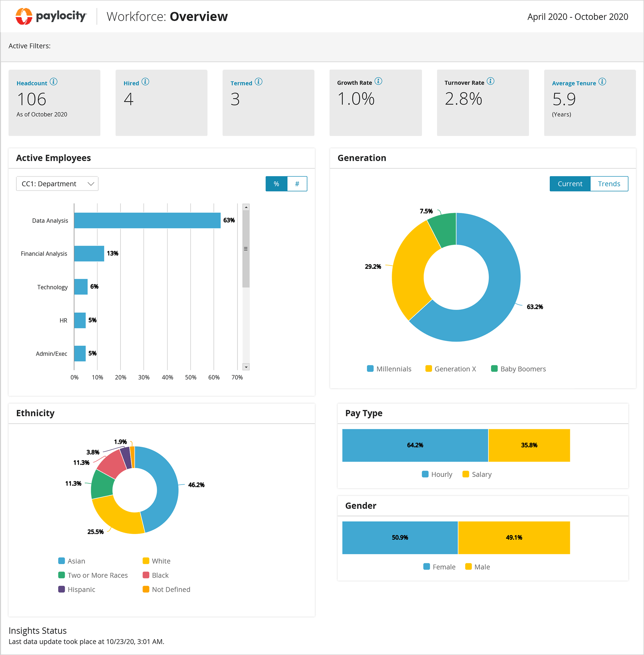
Task: Click the Turnover Rate info icon
Action: 490,81
